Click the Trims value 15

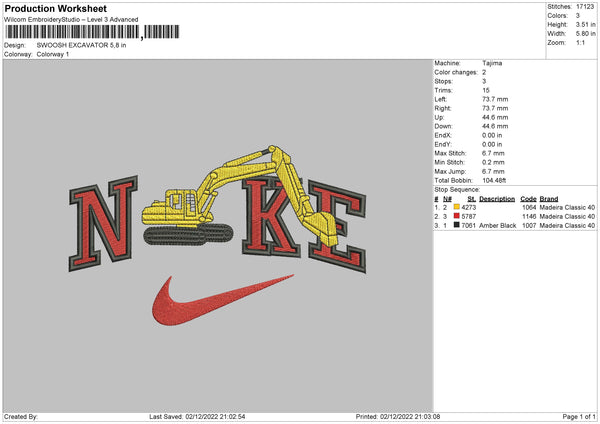[x=486, y=90]
